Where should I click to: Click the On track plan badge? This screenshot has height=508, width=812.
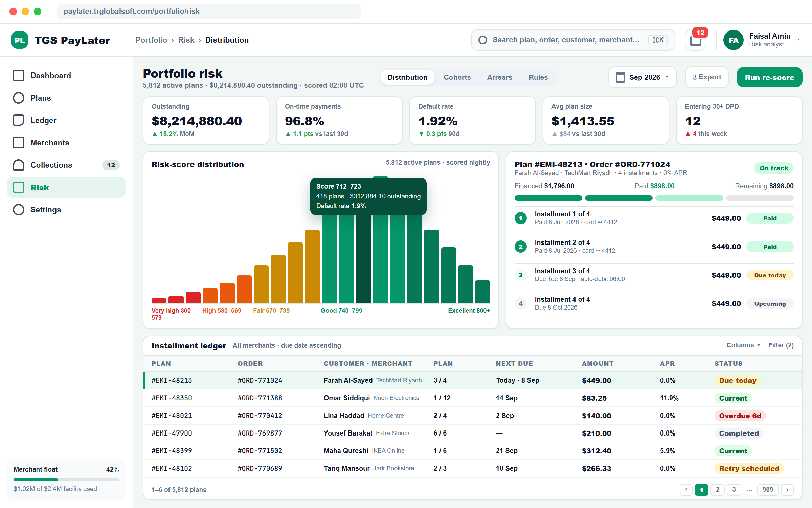pyautogui.click(x=773, y=168)
